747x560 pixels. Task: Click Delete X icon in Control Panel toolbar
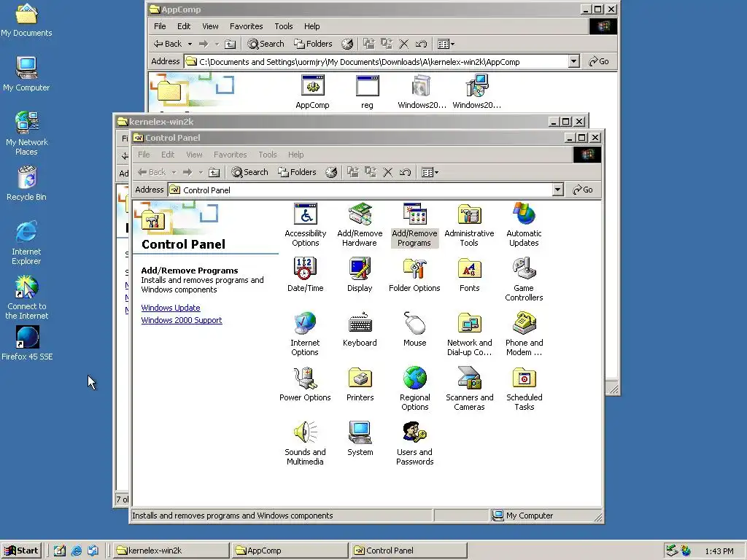(x=388, y=172)
